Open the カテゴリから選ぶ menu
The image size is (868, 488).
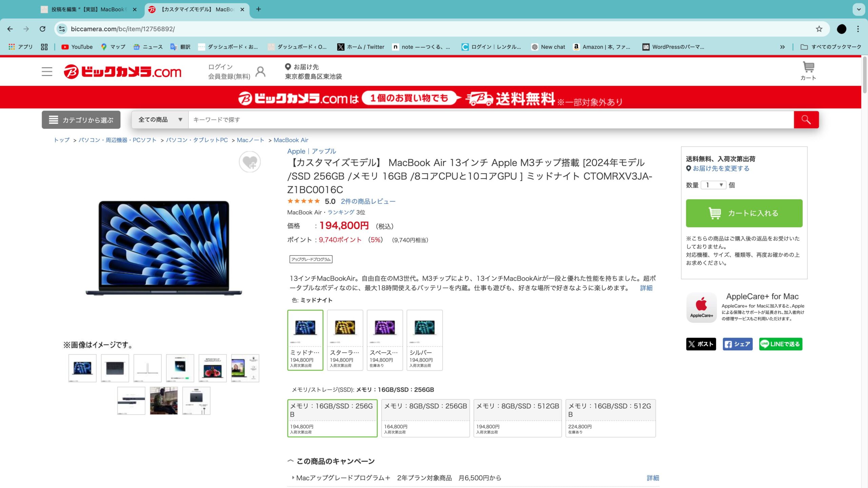tap(81, 119)
